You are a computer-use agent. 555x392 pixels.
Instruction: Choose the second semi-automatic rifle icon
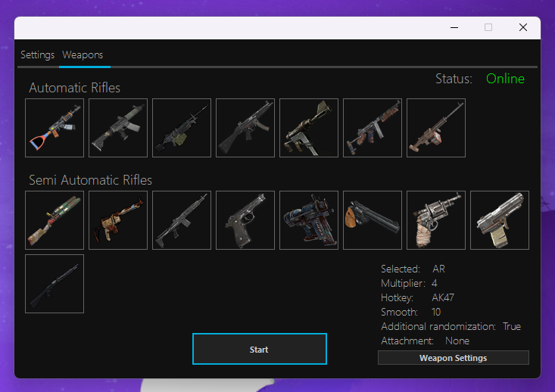point(117,220)
